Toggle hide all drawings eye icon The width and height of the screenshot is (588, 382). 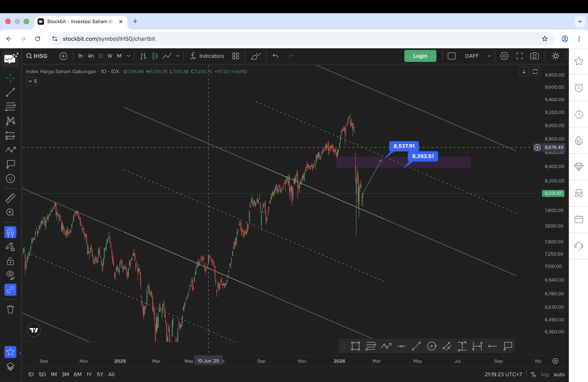(10, 275)
